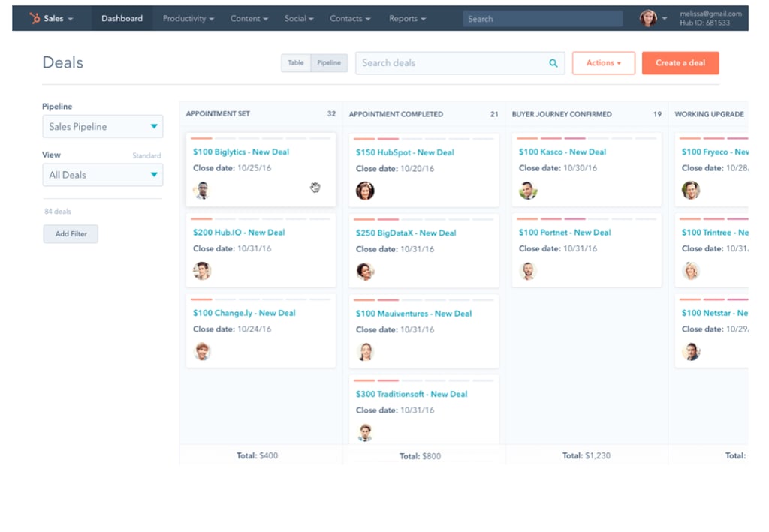
Task: Click the Create a deal button
Action: pos(680,63)
